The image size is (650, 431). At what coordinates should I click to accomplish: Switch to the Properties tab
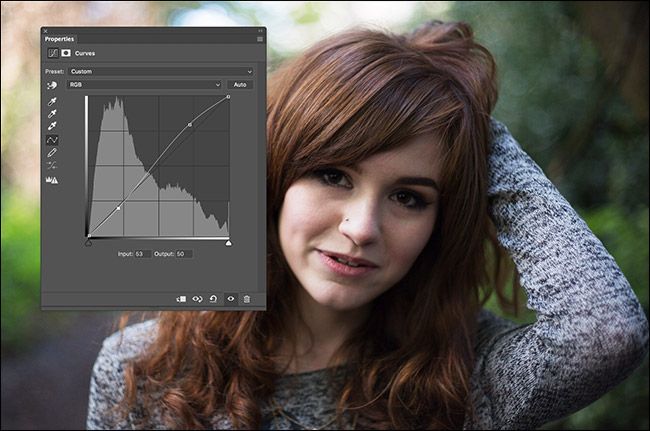click(x=59, y=39)
